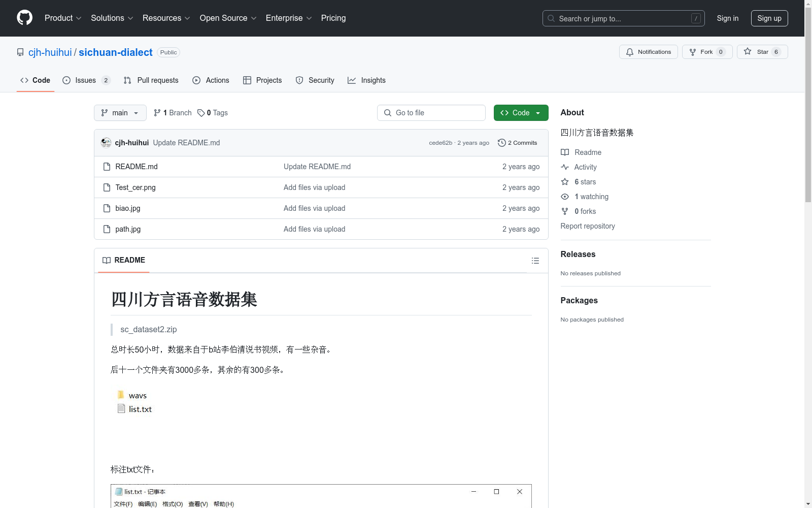Screen dimensions: 812x508
Task: Click the README heading 四川方言语音数据集
Action: tap(184, 299)
